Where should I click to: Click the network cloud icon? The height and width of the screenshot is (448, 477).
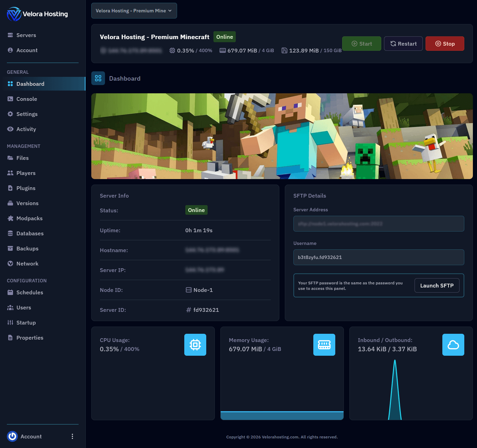pyautogui.click(x=453, y=345)
